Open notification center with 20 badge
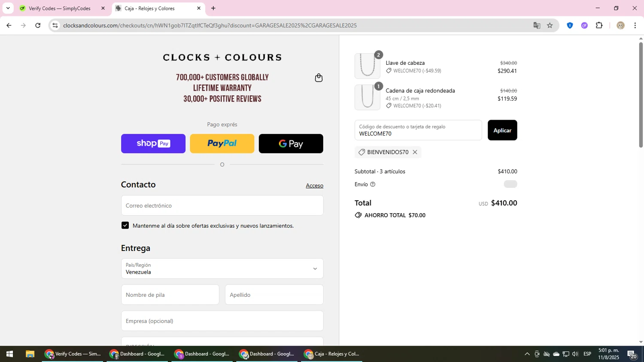This screenshot has height=362, width=644. tap(632, 354)
